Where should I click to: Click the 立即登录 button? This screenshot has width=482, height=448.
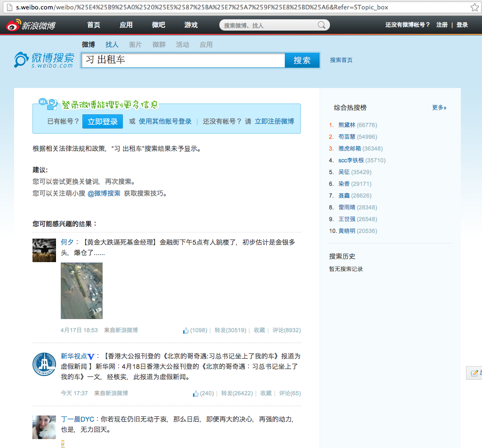103,121
